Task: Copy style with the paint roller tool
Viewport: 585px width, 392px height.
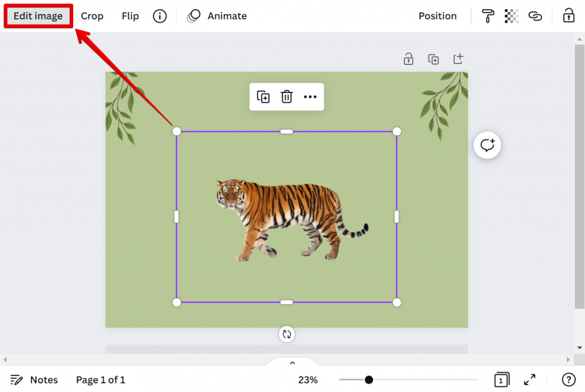Action: (487, 16)
